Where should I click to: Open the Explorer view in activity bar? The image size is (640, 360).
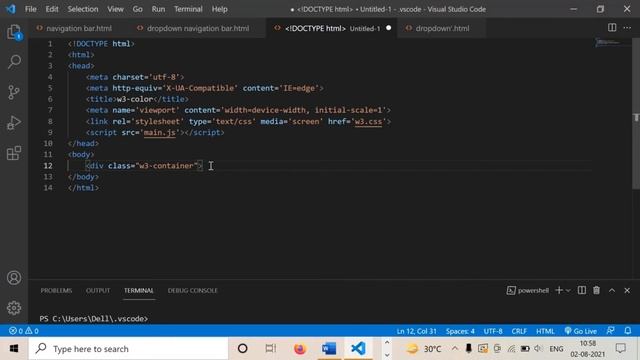14,32
